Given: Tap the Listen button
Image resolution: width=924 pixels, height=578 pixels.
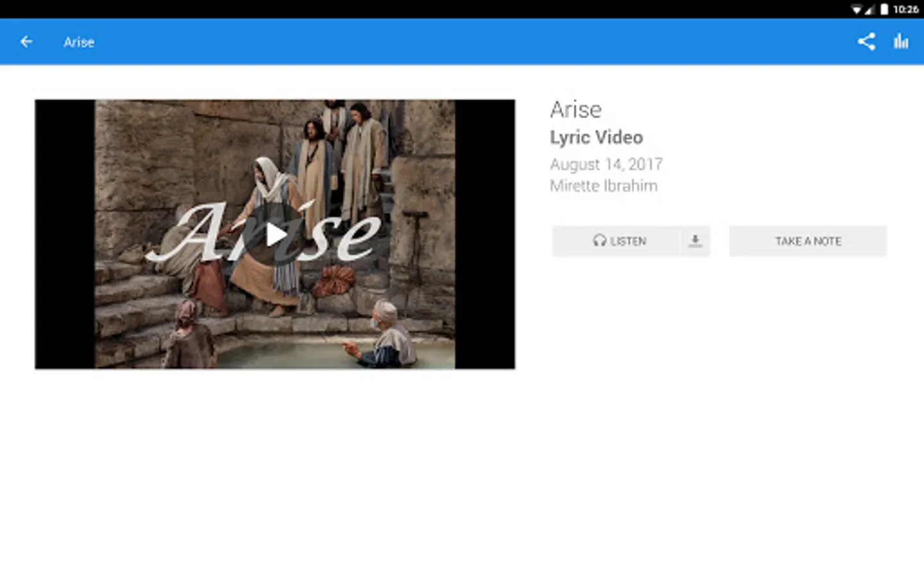Looking at the screenshot, I should click(x=616, y=241).
